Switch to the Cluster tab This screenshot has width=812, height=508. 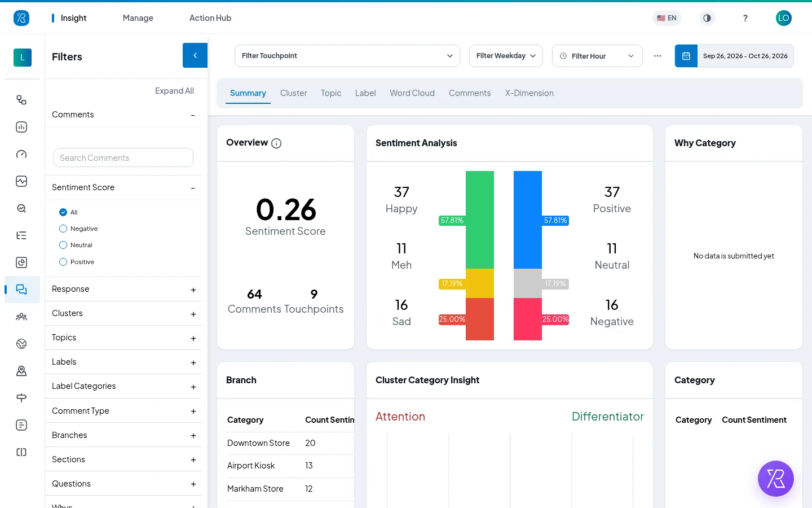tap(294, 93)
